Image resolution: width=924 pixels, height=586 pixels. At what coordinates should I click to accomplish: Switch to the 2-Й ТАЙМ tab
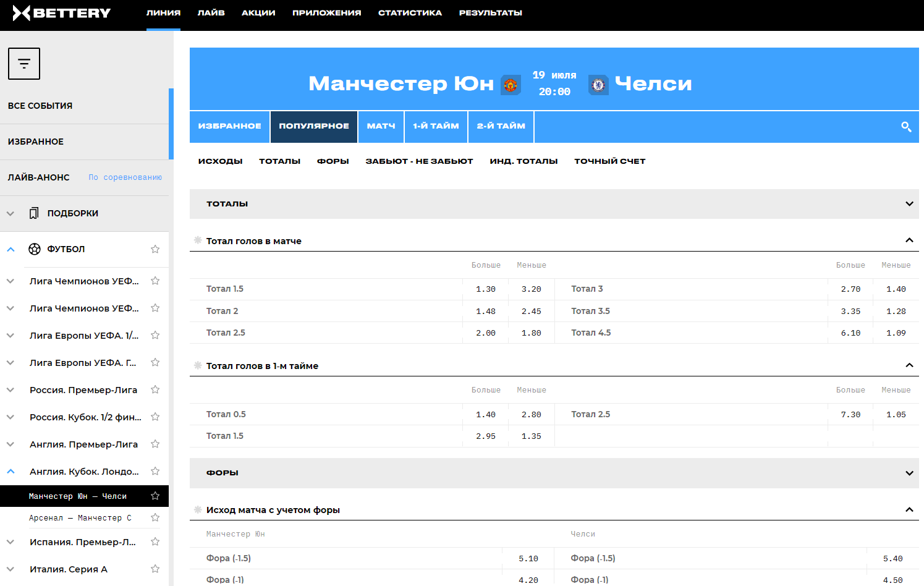[501, 126]
